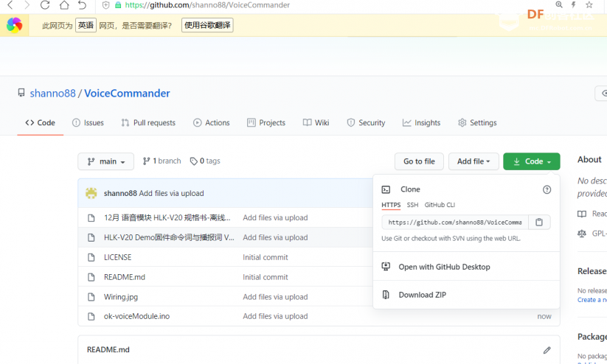Click the file icon beside Wiring.jpg
The height and width of the screenshot is (364, 607).
(x=91, y=297)
